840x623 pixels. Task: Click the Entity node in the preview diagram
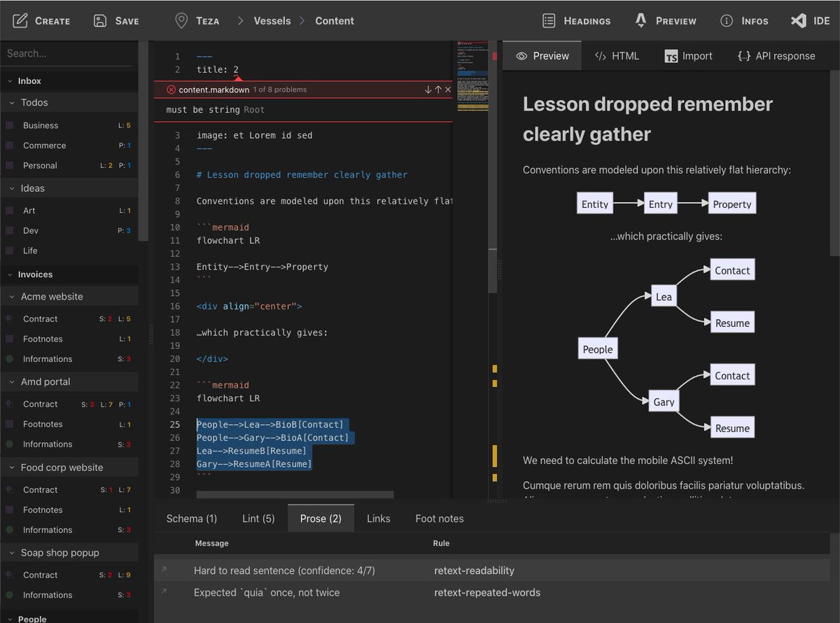point(595,204)
